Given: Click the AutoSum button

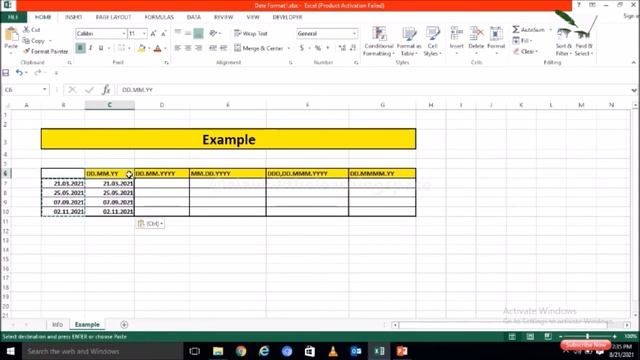Looking at the screenshot, I should click(529, 29).
